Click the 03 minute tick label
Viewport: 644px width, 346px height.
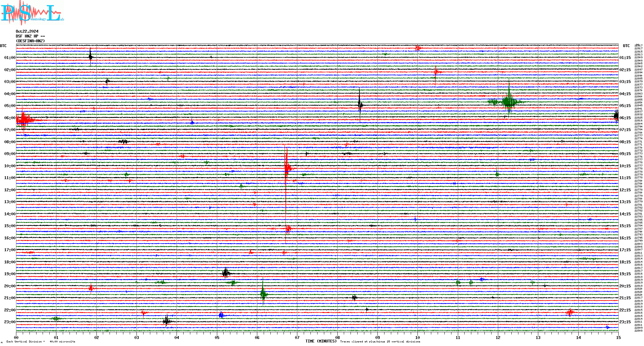pyautogui.click(x=137, y=337)
